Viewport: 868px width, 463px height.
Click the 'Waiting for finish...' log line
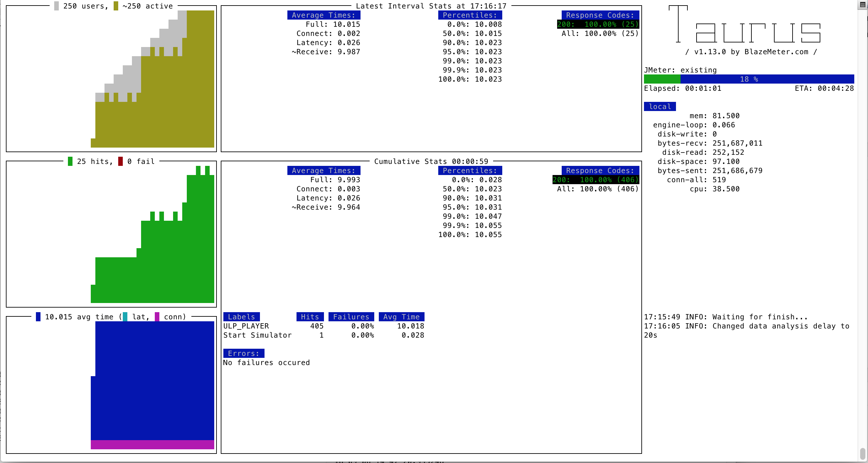[726, 317]
